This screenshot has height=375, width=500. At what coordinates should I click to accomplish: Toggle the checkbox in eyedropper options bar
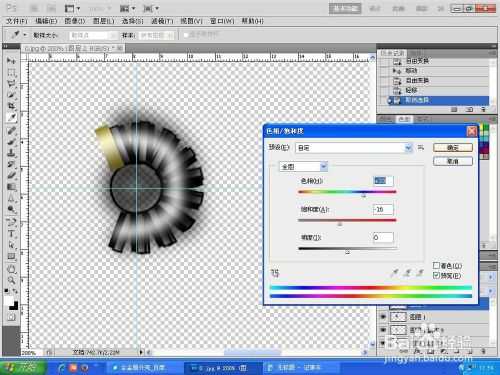coord(186,35)
